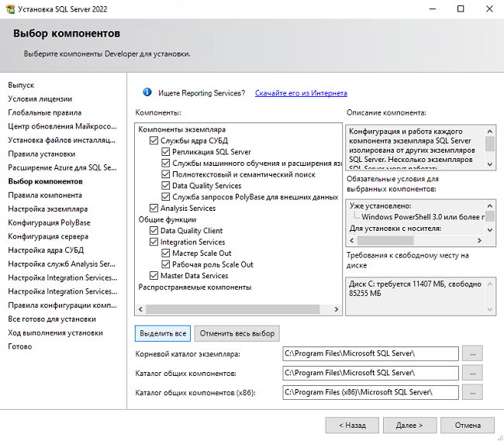Browse for Каталог общих компонентов folder
This screenshot has height=441, width=504.
coord(472,373)
